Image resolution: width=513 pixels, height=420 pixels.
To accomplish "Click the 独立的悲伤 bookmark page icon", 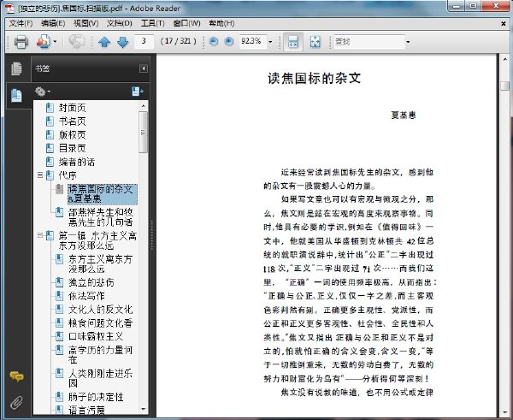I will 59,282.
